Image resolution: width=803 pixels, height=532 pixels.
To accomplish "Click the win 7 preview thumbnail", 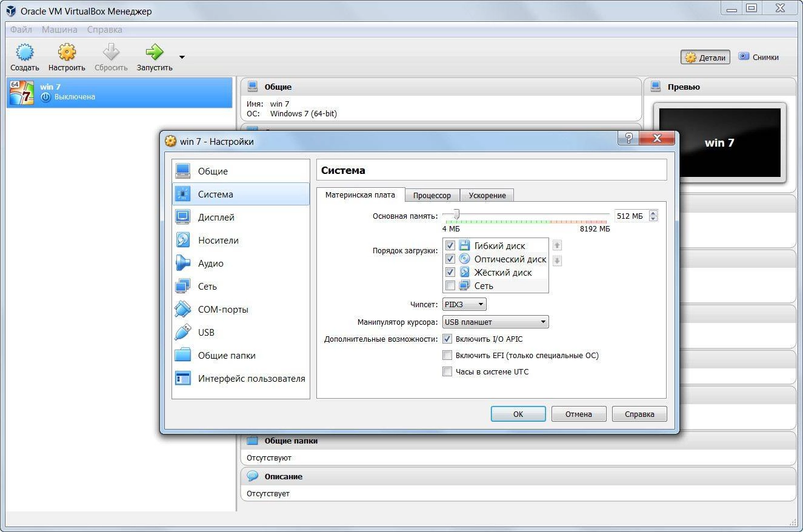I will (x=719, y=143).
